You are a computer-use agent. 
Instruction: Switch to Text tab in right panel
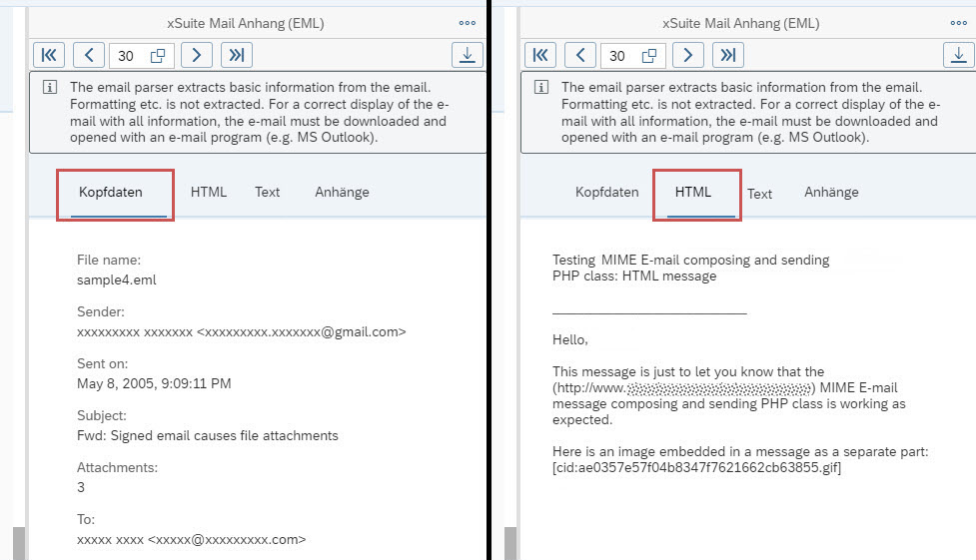(x=759, y=194)
